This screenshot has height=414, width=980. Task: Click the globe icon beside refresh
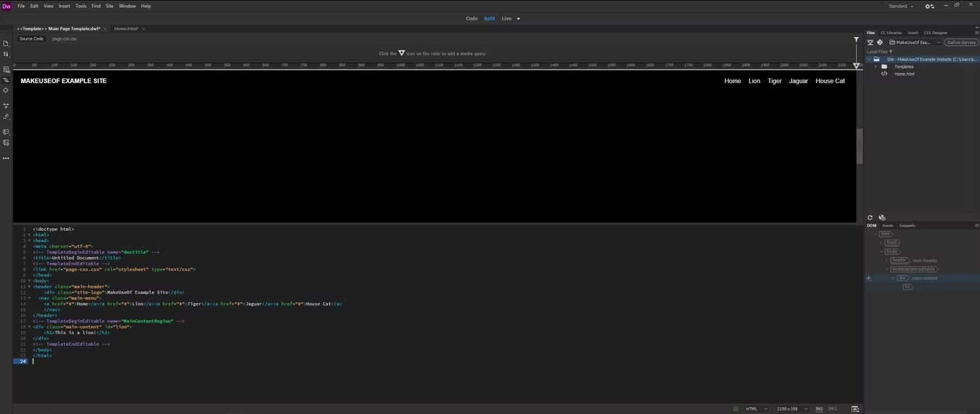coord(882,218)
